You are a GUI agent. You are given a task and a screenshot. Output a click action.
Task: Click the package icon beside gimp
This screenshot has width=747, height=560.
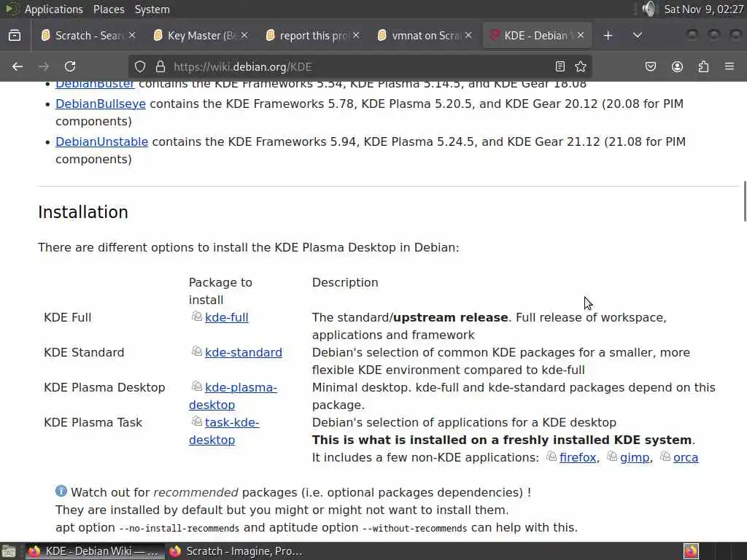click(x=612, y=456)
